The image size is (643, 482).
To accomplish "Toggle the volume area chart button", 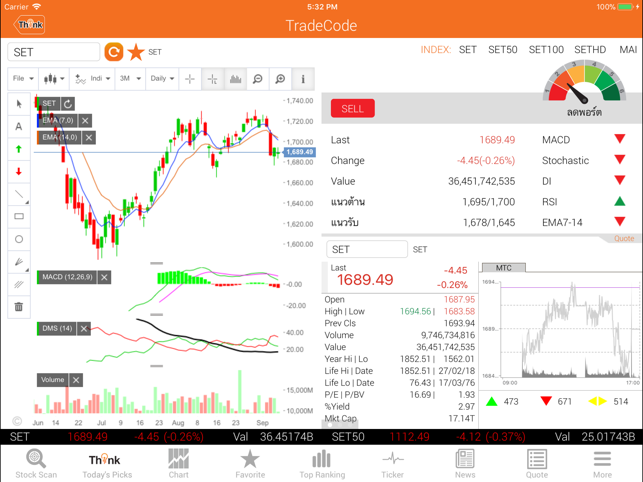I will point(235,78).
